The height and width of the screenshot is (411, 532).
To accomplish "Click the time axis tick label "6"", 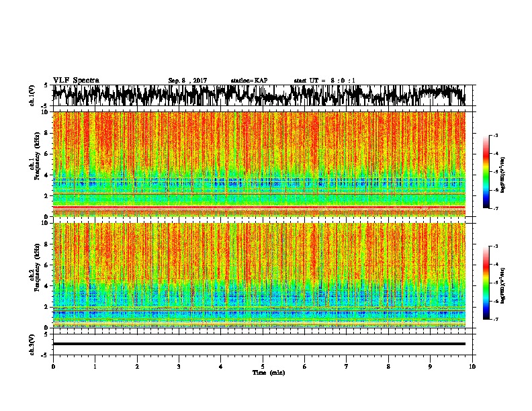I will 304,367.
